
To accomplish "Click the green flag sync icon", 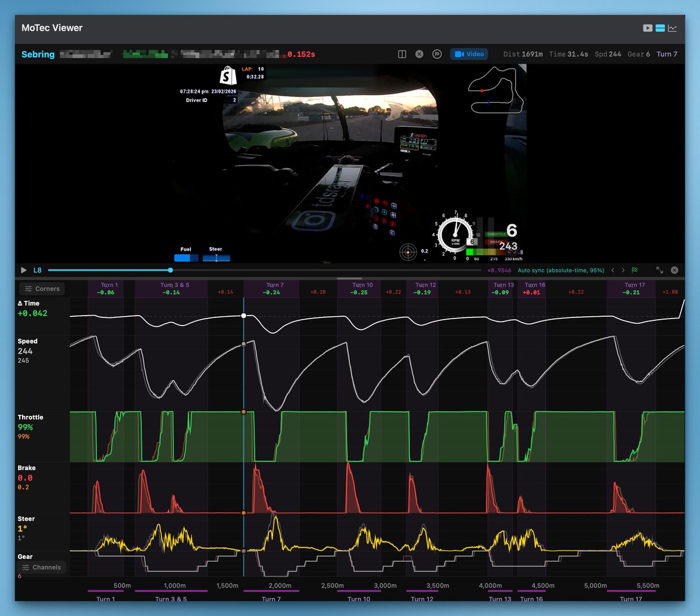I will [635, 270].
